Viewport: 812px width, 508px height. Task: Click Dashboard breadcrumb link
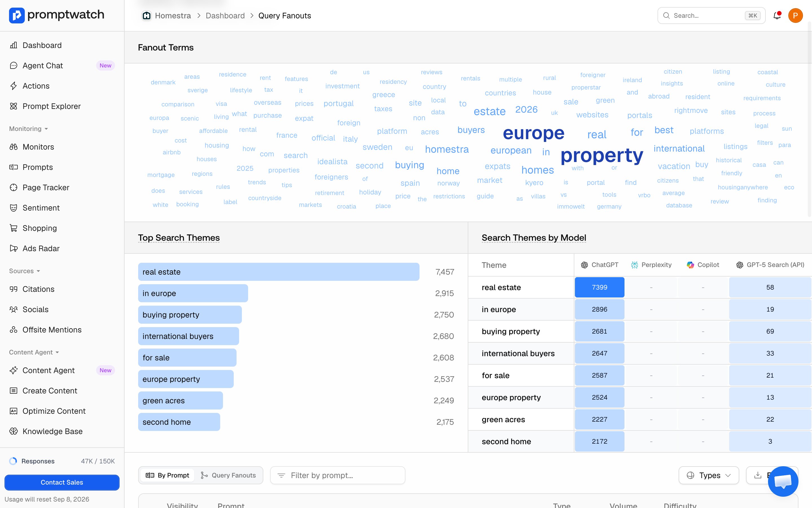click(225, 16)
